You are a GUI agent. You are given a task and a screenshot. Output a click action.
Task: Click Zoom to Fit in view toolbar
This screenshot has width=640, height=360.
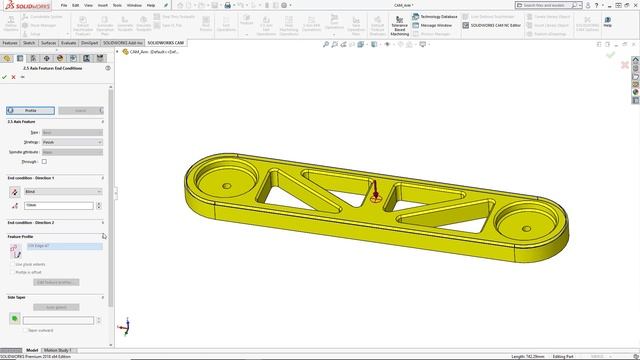point(326,44)
